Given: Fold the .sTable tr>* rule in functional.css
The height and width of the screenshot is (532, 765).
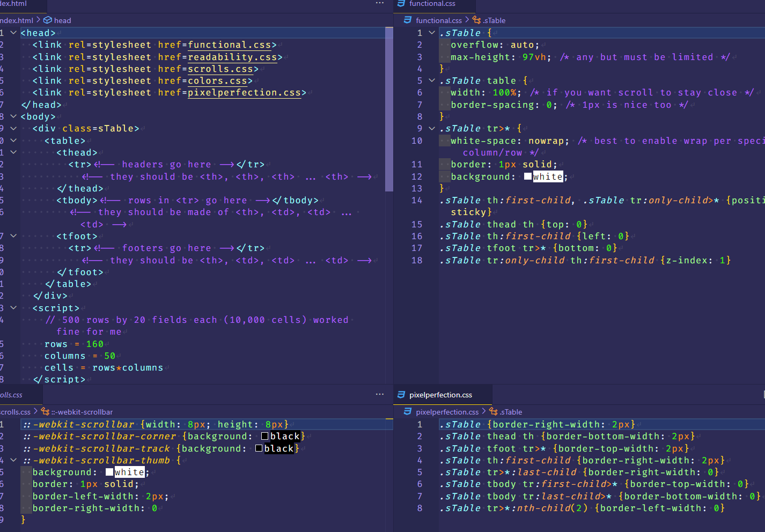Looking at the screenshot, I should (431, 128).
